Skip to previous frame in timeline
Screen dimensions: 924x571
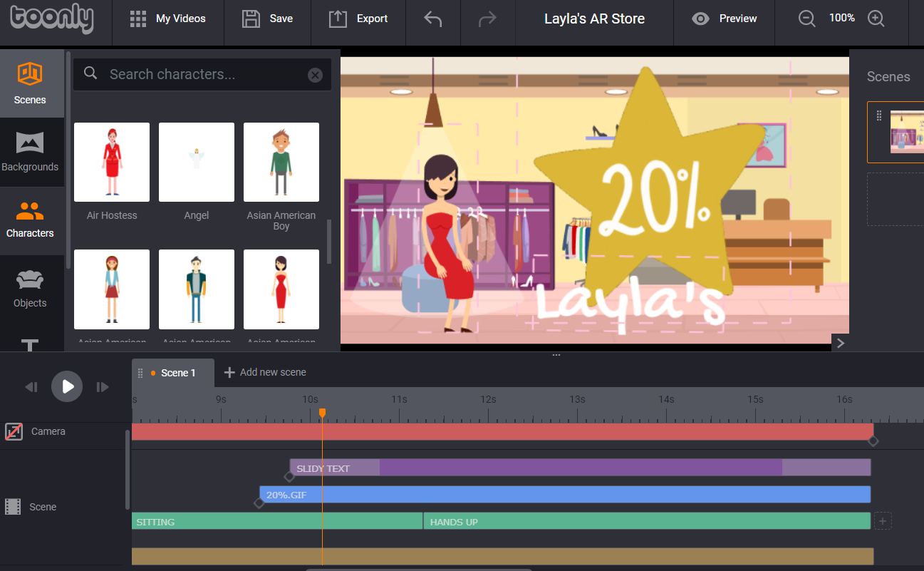pos(31,387)
